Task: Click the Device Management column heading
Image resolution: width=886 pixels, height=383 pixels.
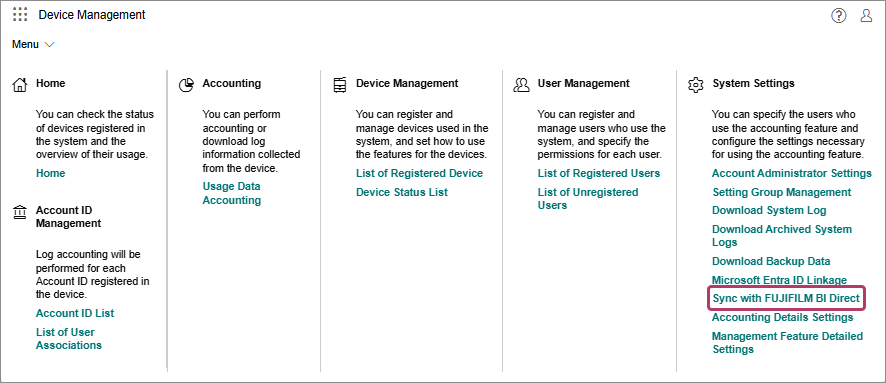Action: coord(407,84)
